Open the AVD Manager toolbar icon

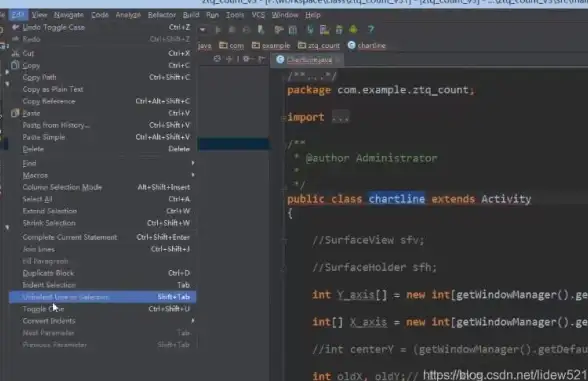(x=324, y=29)
